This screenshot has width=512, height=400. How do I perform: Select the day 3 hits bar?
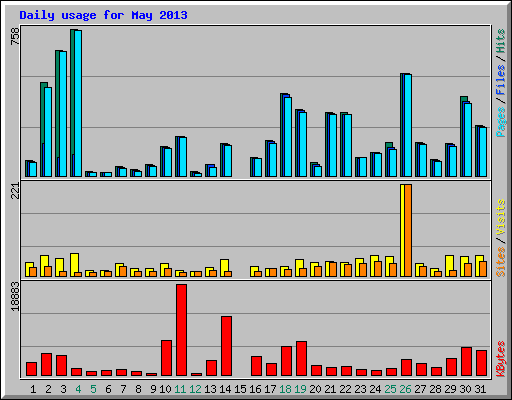(x=61, y=113)
